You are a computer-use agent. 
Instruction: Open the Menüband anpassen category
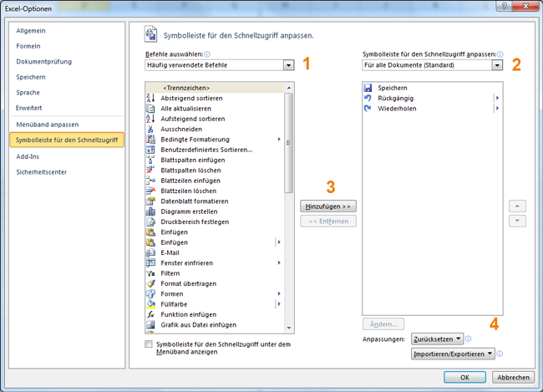click(x=48, y=125)
